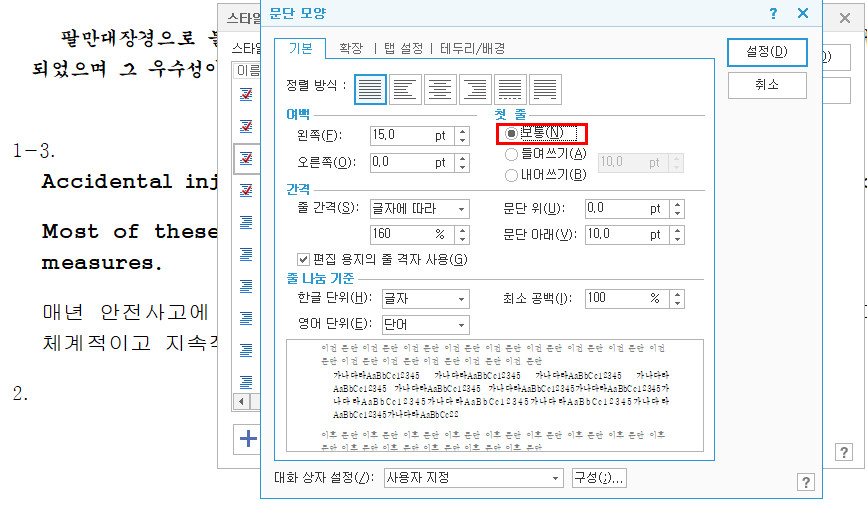Switch to the 확장 tab
The image size is (867, 506).
[350, 48]
